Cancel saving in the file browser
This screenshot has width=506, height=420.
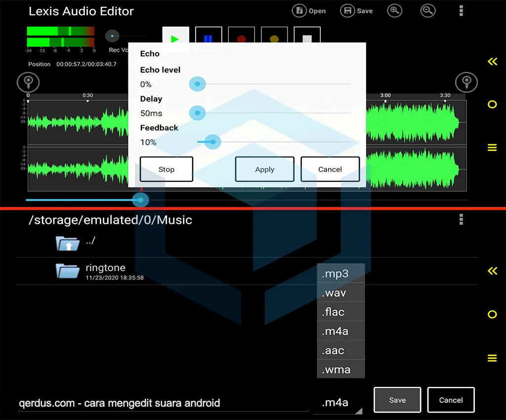pos(451,400)
